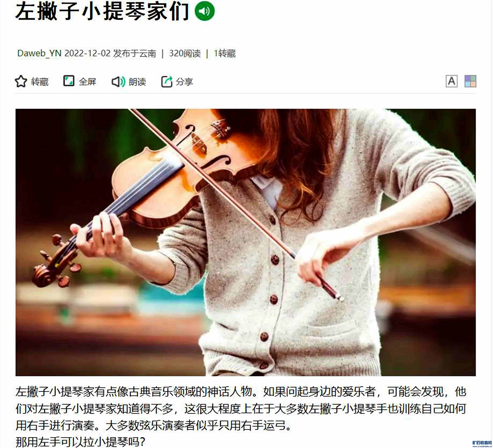The height and width of the screenshot is (448, 493).
Task: View the 1转藏 collection count
Action: 224,53
